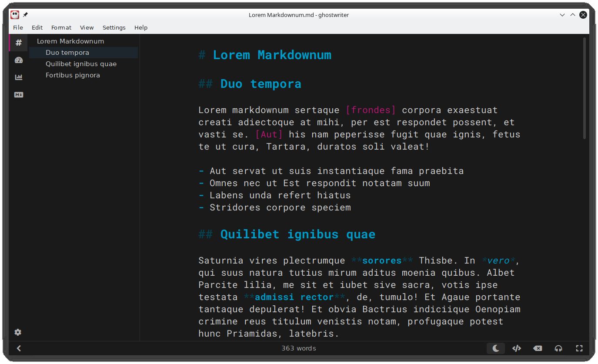The width and height of the screenshot is (598, 364).
Task: Click list item Omnes nec ut Est respondit
Action: click(320, 183)
